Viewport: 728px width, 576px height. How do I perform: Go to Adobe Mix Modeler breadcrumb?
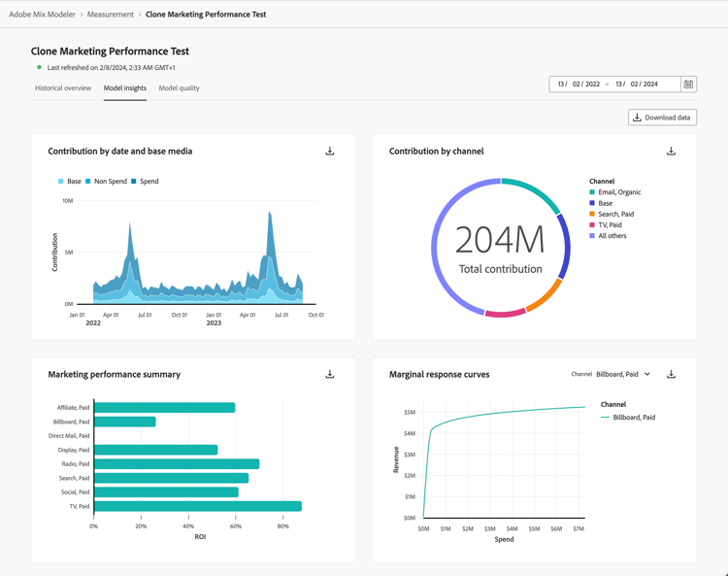[42, 15]
